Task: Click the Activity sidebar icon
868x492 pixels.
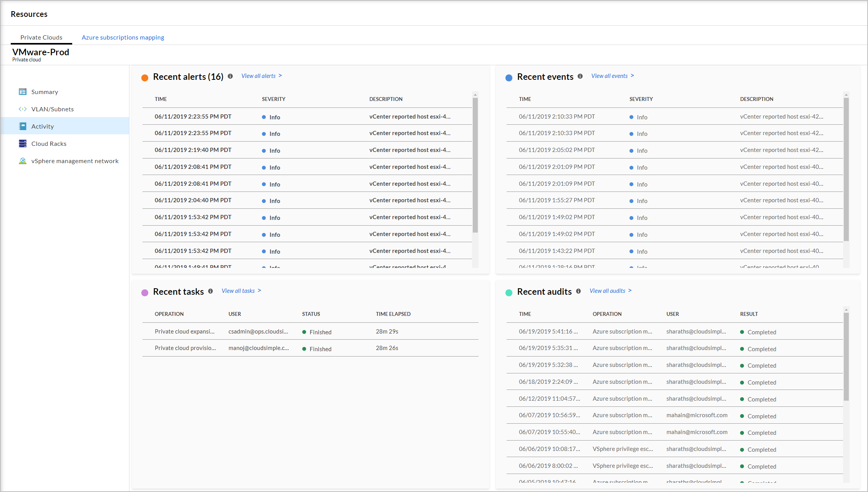Action: [x=22, y=126]
